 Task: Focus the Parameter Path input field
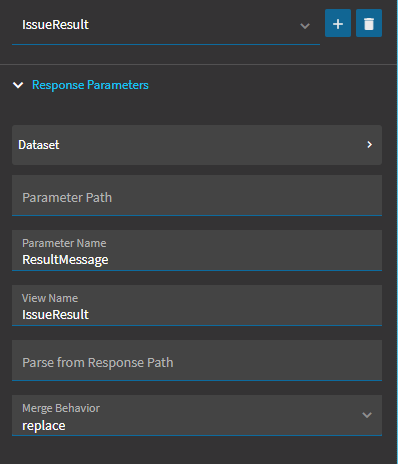pyautogui.click(x=197, y=195)
